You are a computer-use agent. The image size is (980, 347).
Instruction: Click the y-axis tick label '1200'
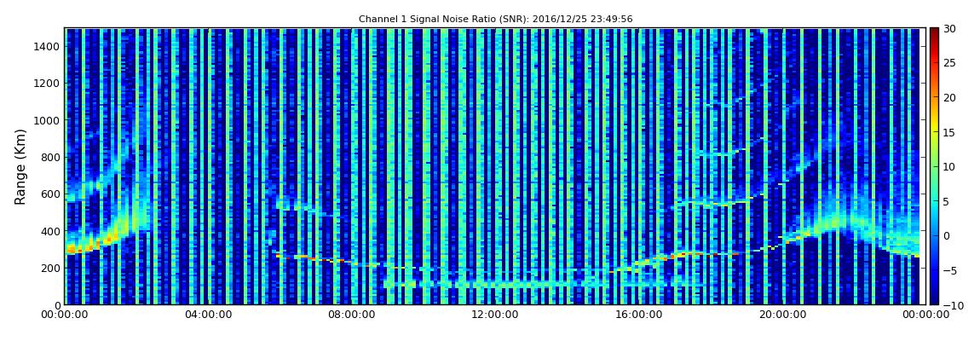click(48, 84)
